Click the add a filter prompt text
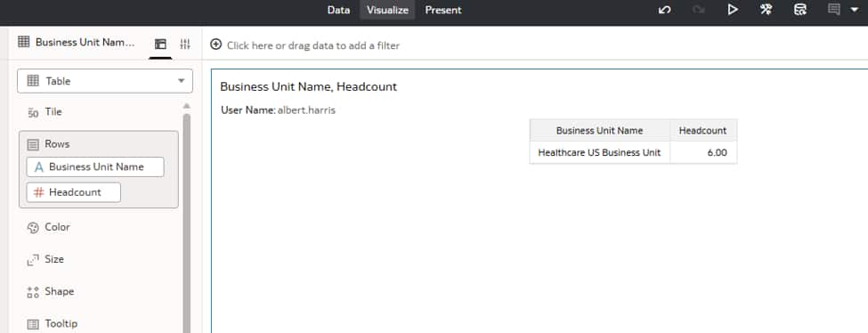This screenshot has height=333, width=868. [x=313, y=45]
